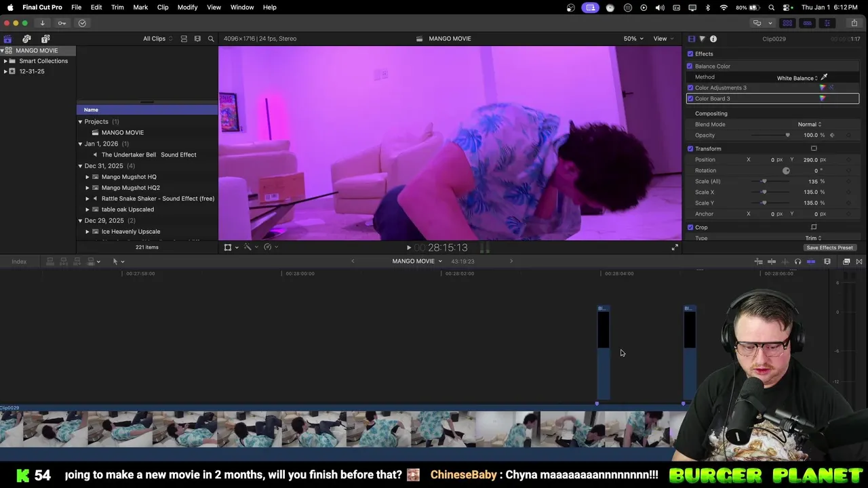Image resolution: width=868 pixels, height=488 pixels.
Task: Disable the Balance Color checkbox
Action: pyautogui.click(x=690, y=66)
